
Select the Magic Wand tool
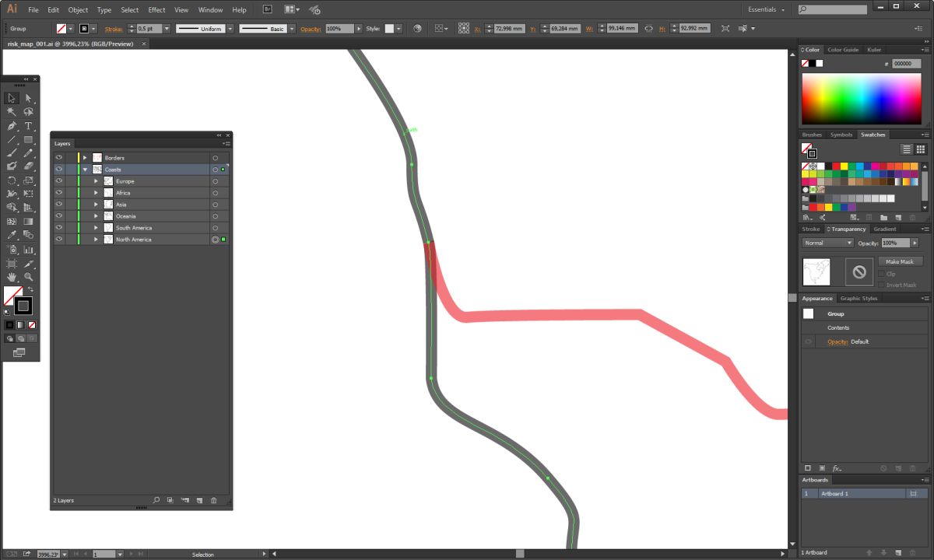[x=12, y=112]
